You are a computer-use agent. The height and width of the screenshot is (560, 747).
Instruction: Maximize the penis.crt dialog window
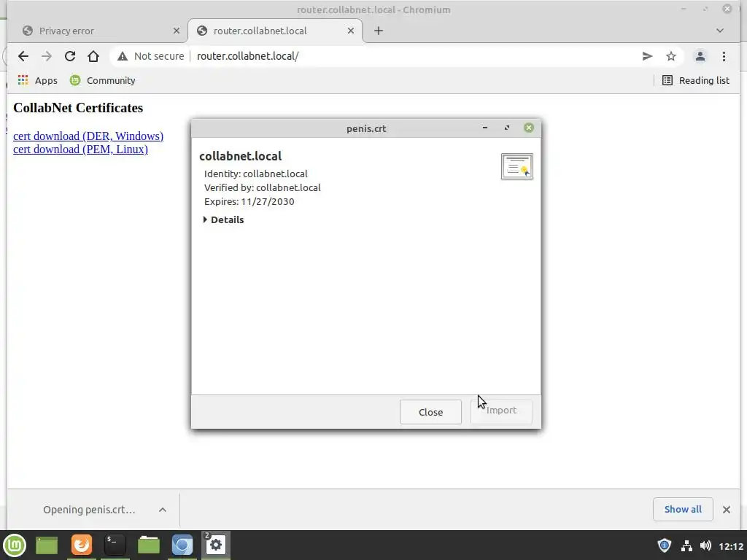pyautogui.click(x=507, y=128)
